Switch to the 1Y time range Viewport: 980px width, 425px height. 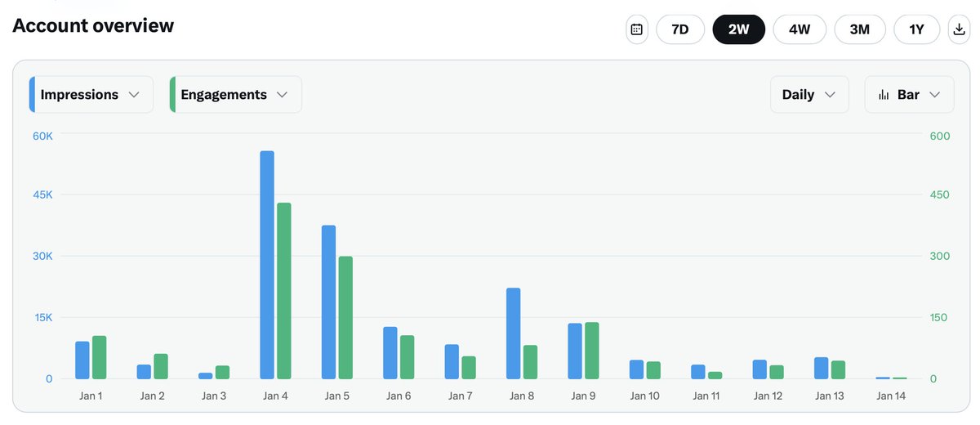917,29
